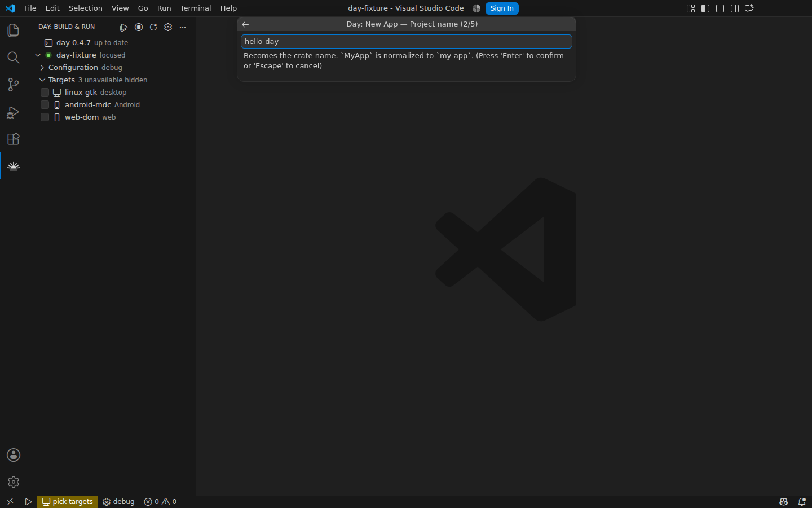The width and height of the screenshot is (812, 508).
Task: Open the Selection menu
Action: 86,8
